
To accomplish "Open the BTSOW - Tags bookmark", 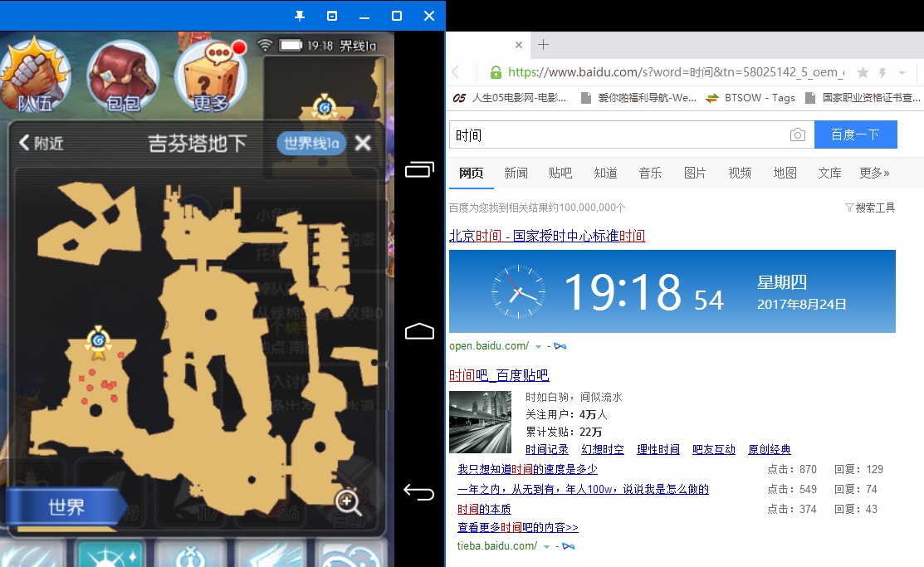I will (750, 98).
